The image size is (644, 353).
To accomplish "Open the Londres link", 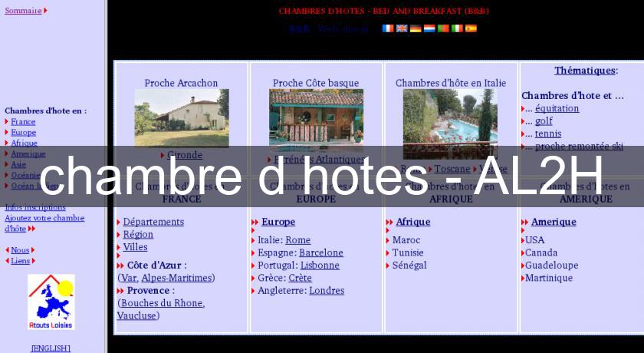I will (327, 291).
